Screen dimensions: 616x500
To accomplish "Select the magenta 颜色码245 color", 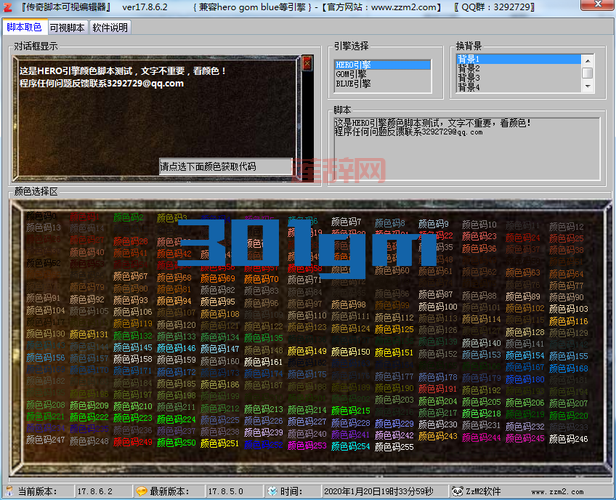I will pyautogui.click(x=525, y=438).
